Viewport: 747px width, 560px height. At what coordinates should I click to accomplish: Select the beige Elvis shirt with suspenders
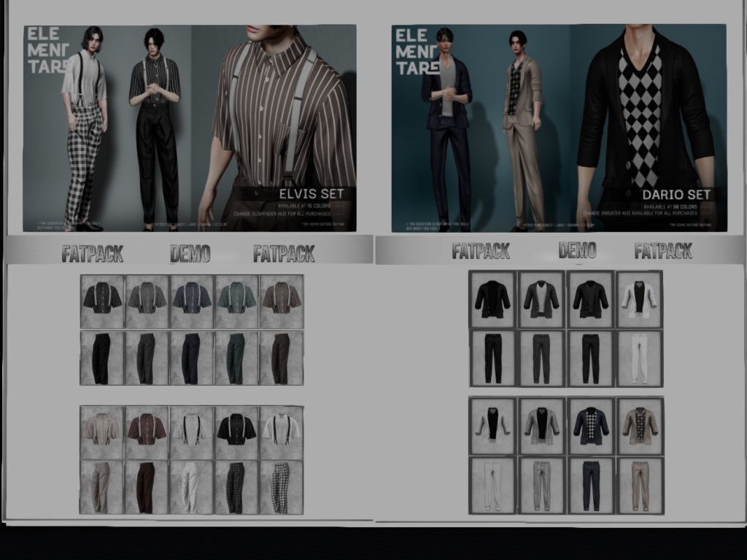pyautogui.click(x=102, y=433)
